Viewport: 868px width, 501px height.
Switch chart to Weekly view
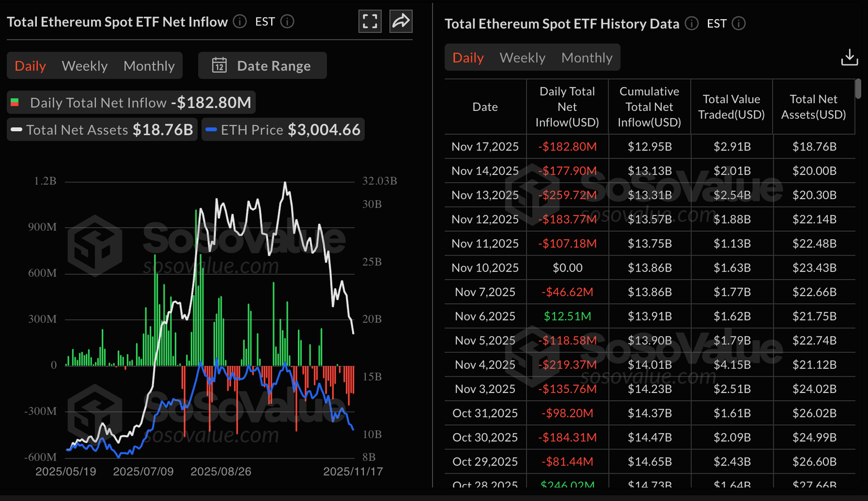click(x=84, y=66)
